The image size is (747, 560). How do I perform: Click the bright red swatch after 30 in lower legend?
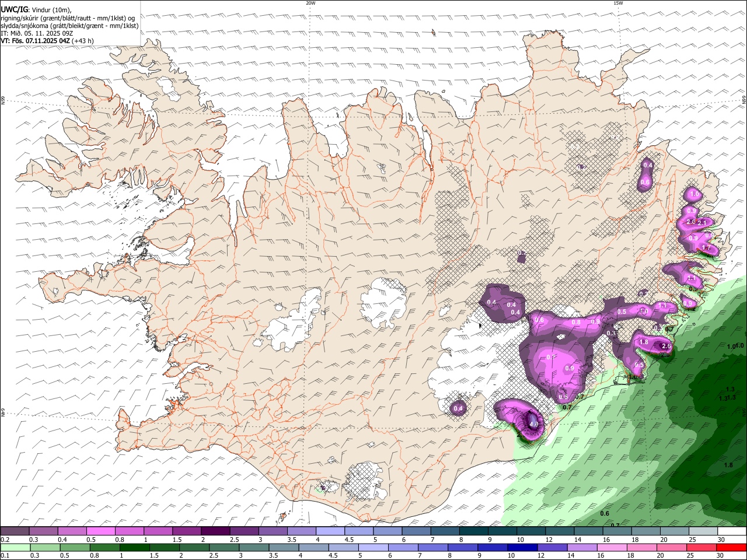click(x=732, y=547)
